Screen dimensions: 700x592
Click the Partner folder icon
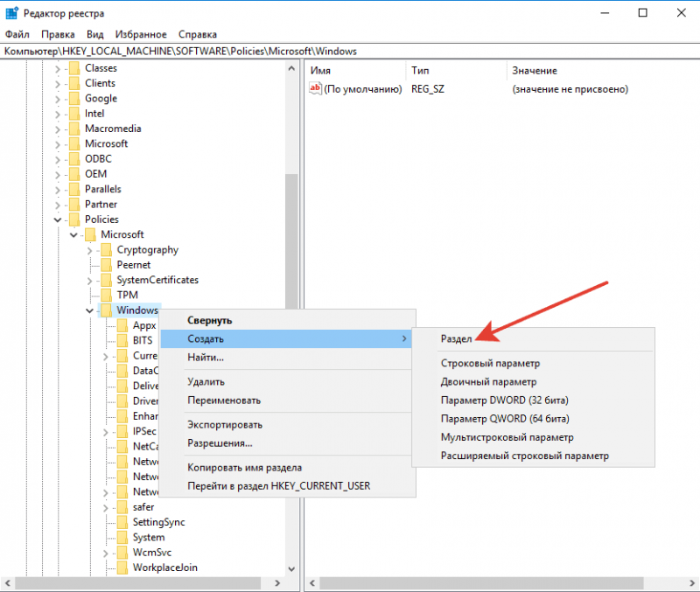pyautogui.click(x=74, y=205)
